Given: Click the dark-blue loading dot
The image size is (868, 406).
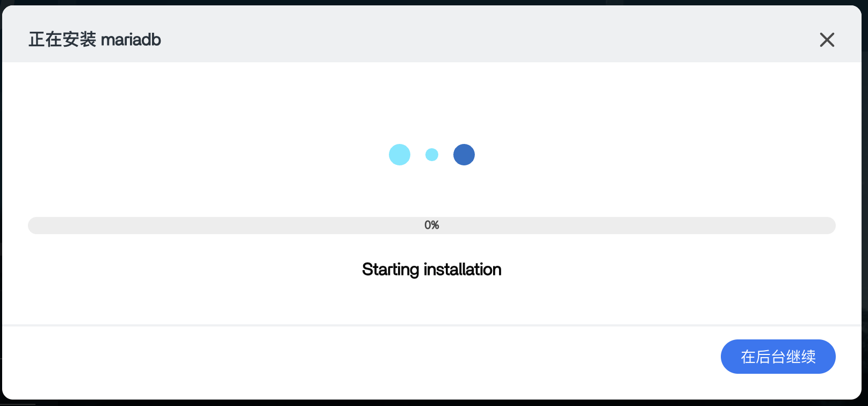Looking at the screenshot, I should tap(464, 155).
